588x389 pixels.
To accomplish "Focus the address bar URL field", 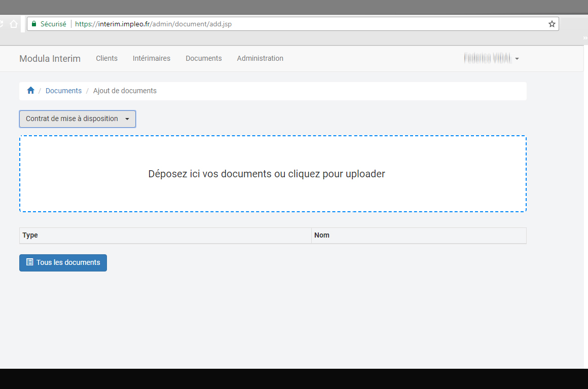I will (304, 24).
